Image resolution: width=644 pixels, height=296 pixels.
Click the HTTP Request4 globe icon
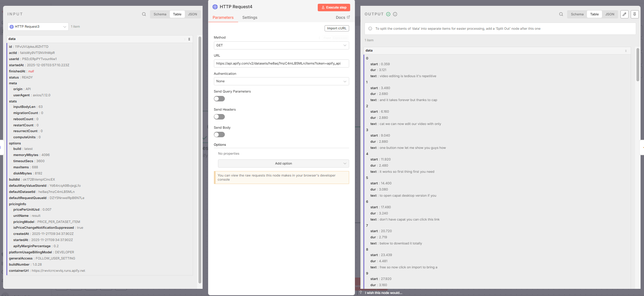[215, 7]
